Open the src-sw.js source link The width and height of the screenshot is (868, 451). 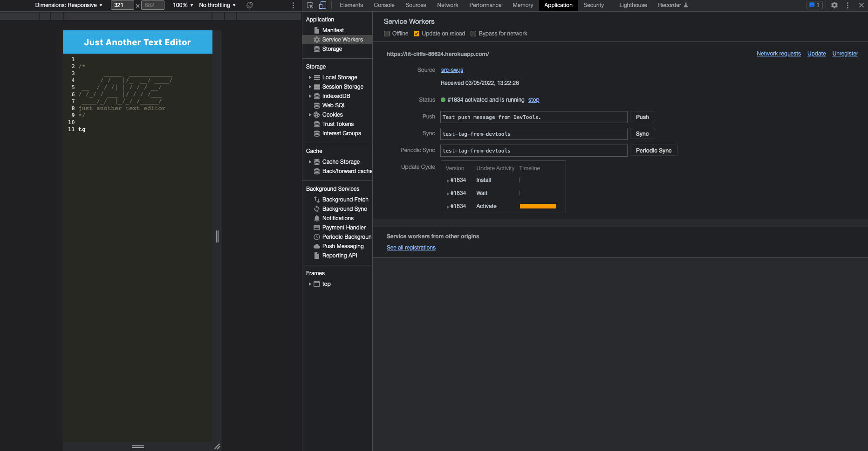452,70
